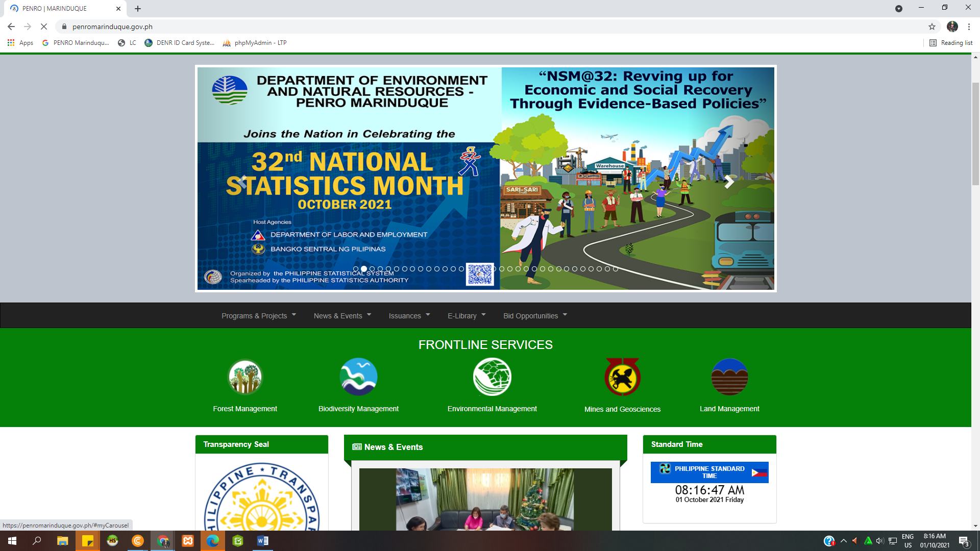Screen dimensions: 980x551
Task: Open orange C app in taskbar
Action: pyautogui.click(x=138, y=541)
